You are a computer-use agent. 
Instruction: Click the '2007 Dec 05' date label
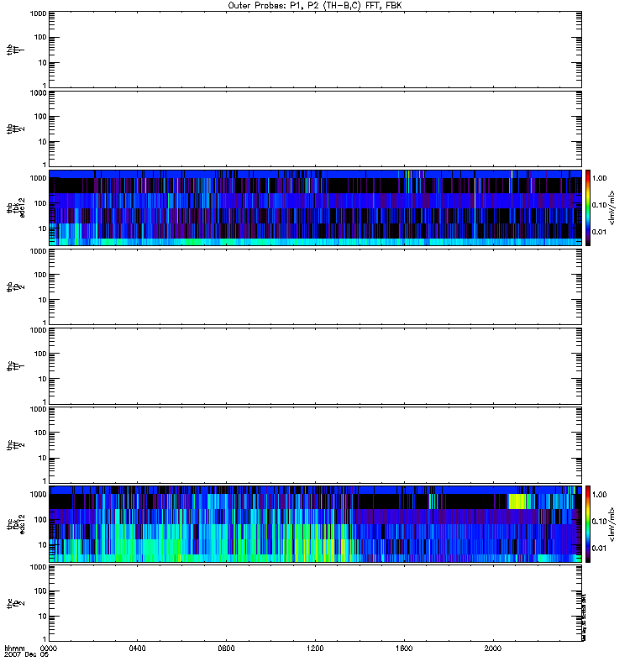pos(27,655)
